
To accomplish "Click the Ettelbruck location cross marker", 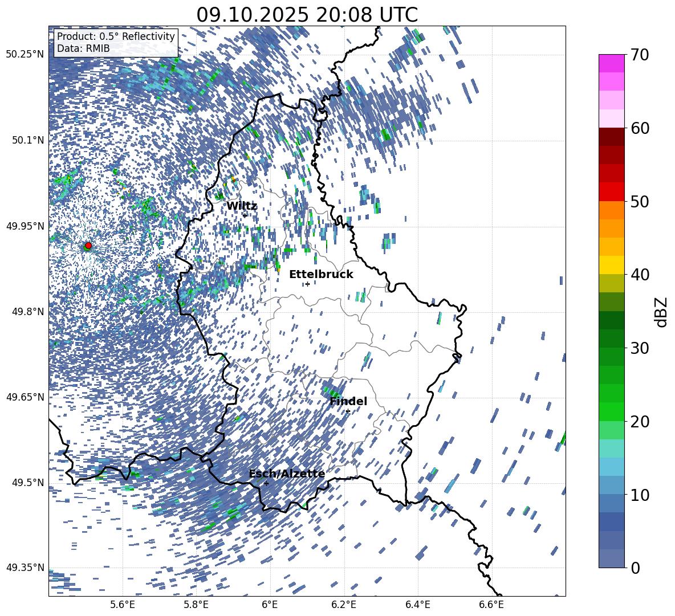I will [307, 284].
